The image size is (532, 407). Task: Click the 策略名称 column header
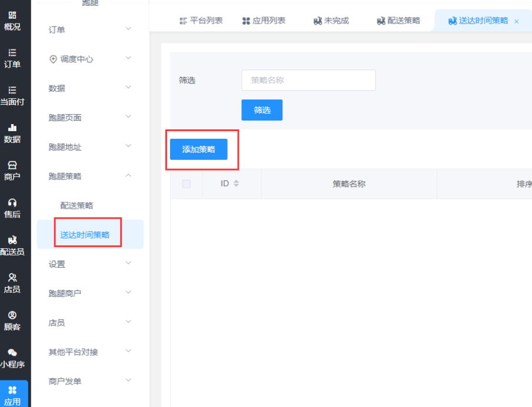tap(349, 184)
